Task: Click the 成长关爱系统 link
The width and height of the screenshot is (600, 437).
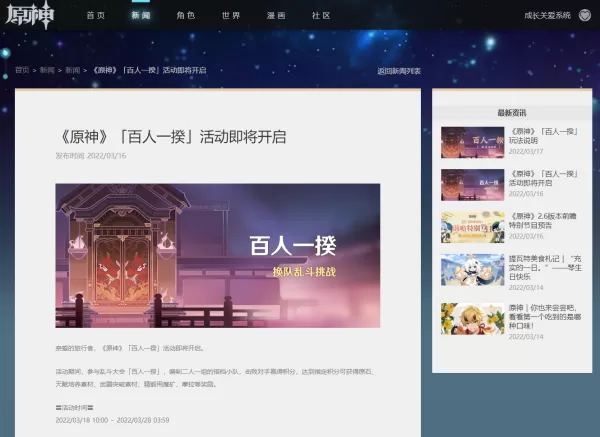Action: [x=547, y=15]
